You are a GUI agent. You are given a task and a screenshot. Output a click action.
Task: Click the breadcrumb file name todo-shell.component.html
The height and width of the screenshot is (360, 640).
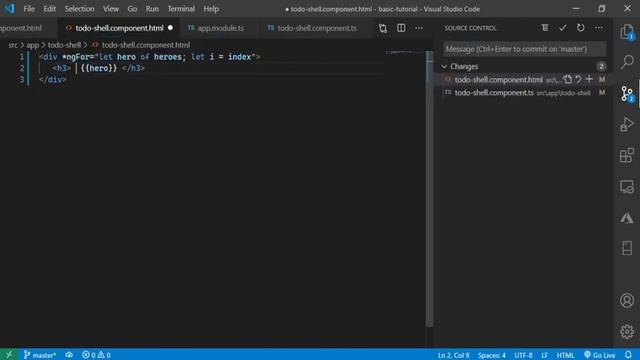[x=146, y=45]
